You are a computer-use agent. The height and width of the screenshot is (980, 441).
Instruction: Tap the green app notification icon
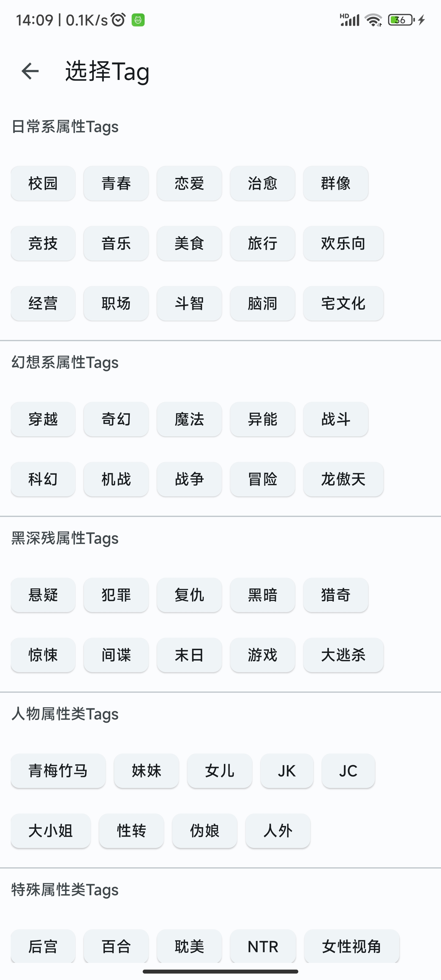click(x=138, y=20)
